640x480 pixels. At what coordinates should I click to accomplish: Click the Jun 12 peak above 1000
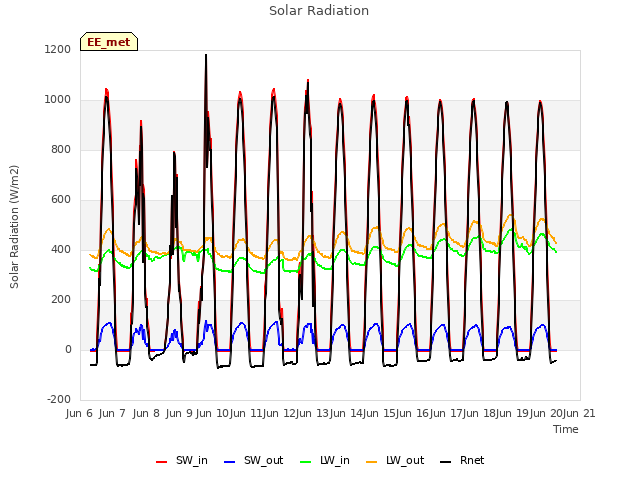point(308,81)
